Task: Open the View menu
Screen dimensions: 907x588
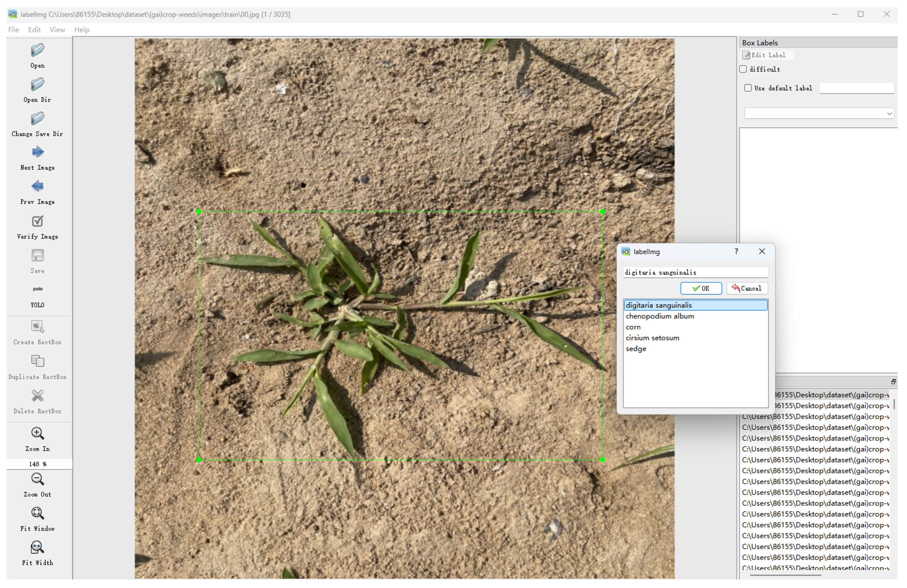Action: coord(57,30)
